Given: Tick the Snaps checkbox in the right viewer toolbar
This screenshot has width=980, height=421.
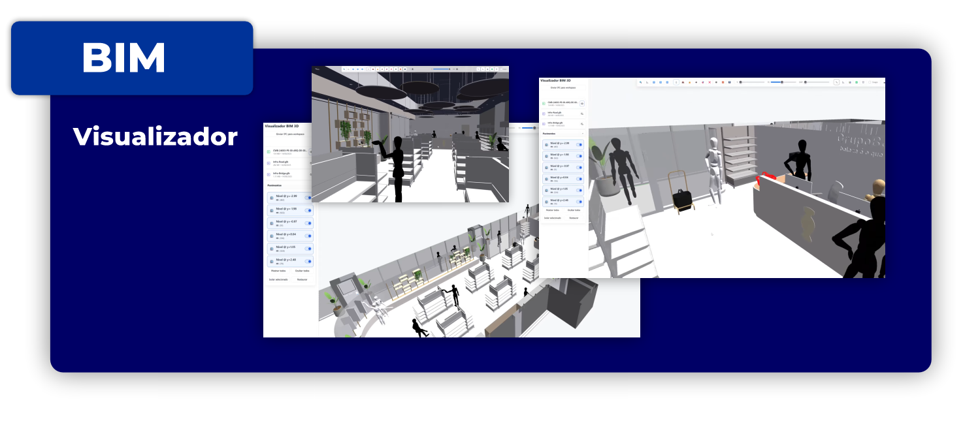Looking at the screenshot, I should (870, 82).
